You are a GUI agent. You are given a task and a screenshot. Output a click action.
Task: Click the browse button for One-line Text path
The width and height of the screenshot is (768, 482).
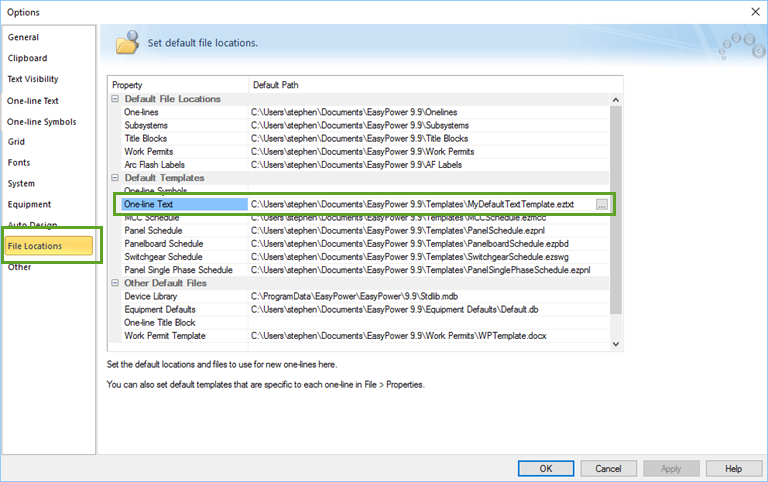pyautogui.click(x=601, y=205)
